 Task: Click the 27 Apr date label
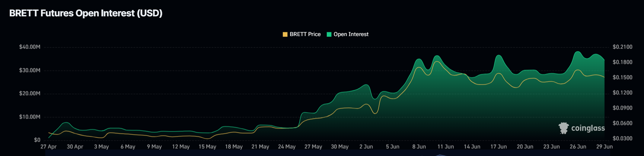click(48, 147)
